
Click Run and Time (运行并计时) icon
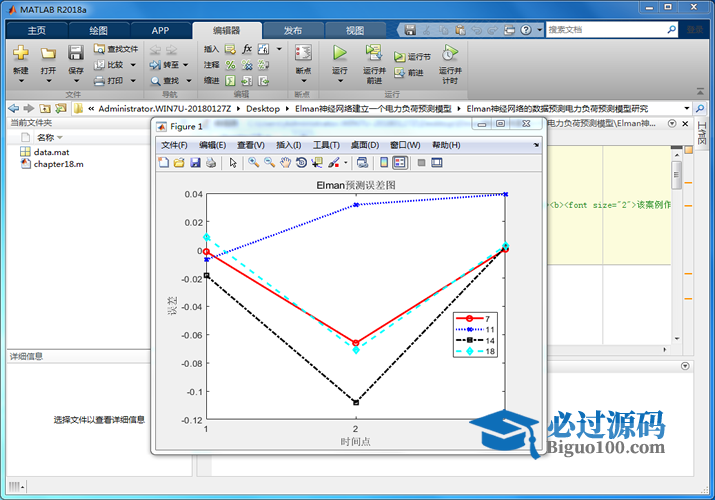coord(450,52)
